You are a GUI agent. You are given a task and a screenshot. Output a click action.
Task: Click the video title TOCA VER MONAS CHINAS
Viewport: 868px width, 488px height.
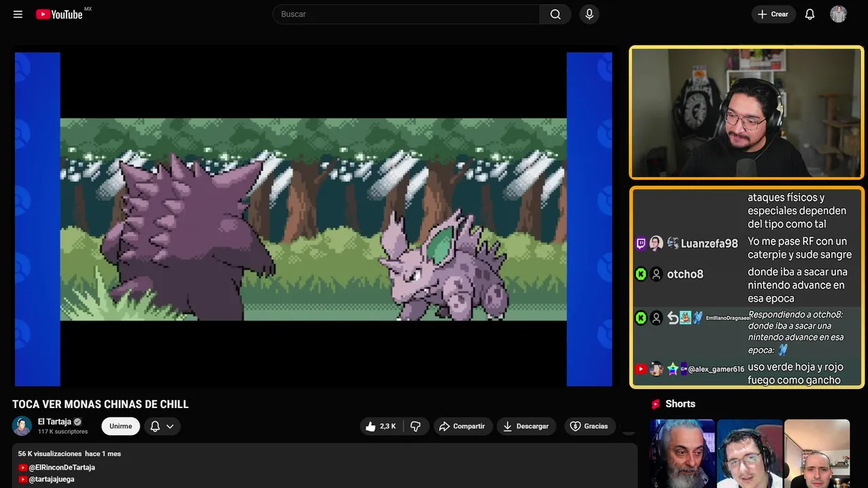tap(100, 405)
